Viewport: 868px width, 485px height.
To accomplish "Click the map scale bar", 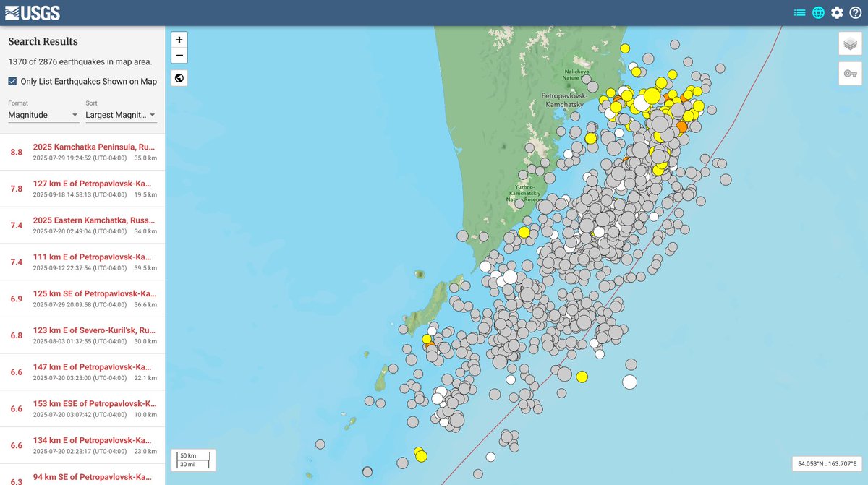I will click(192, 458).
